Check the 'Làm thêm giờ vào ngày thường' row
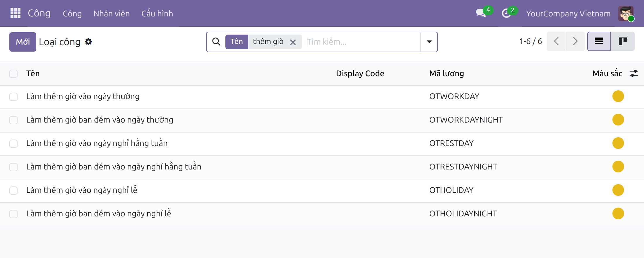The width and height of the screenshot is (644, 258). (x=13, y=97)
